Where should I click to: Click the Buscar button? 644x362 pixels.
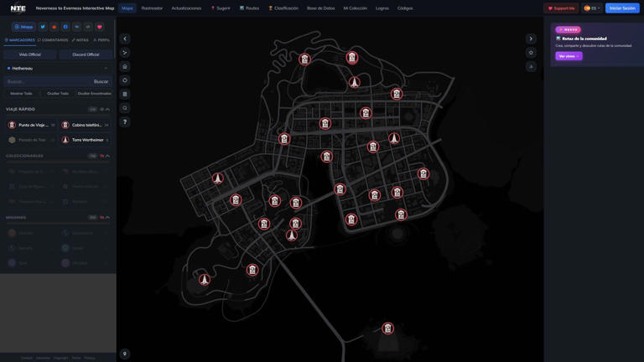(101, 81)
